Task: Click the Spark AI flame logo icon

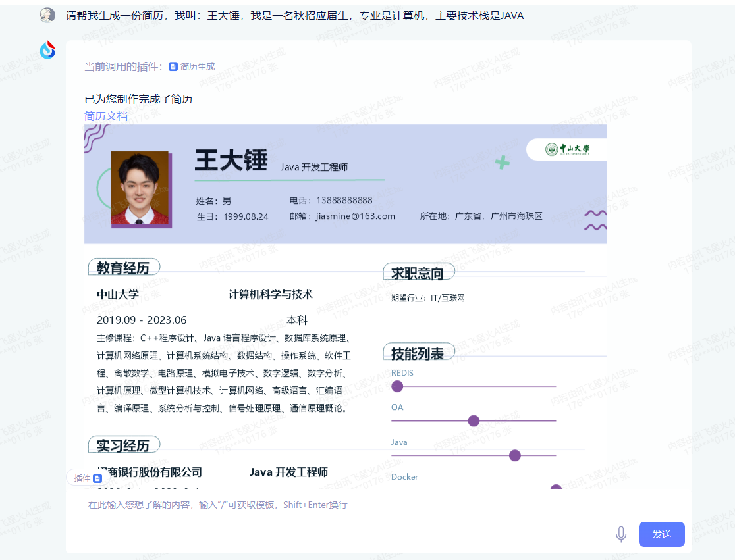Action: pyautogui.click(x=47, y=49)
